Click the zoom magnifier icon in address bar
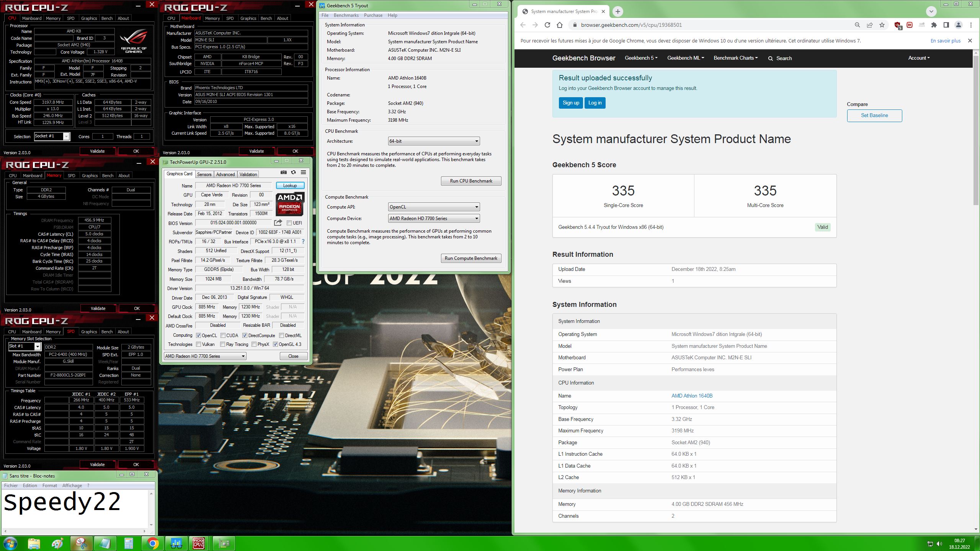980x551 pixels. point(857,25)
